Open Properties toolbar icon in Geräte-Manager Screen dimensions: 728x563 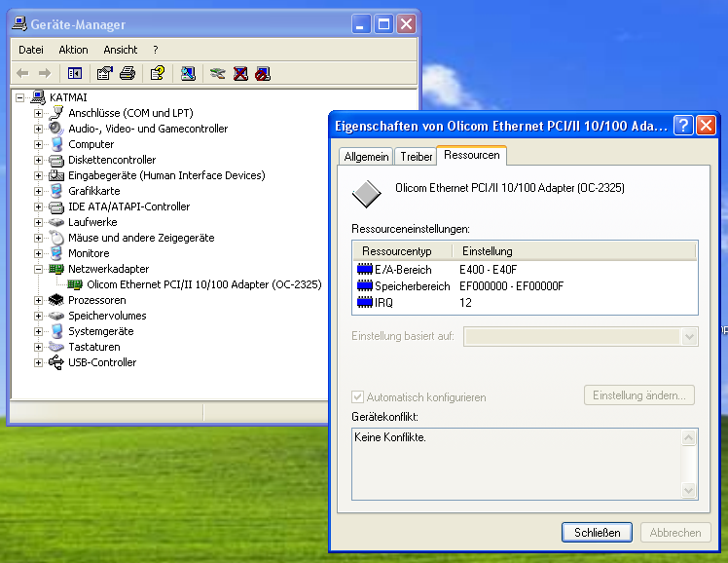(104, 73)
